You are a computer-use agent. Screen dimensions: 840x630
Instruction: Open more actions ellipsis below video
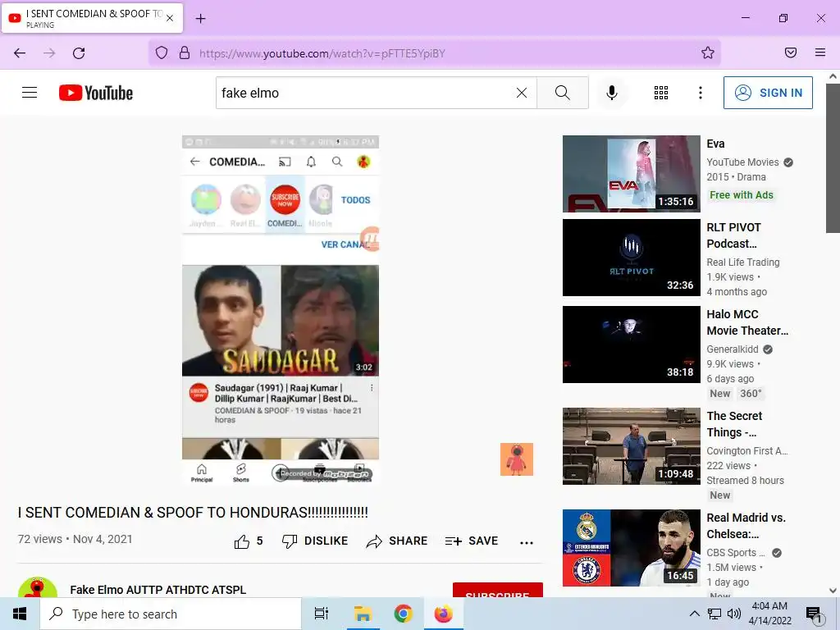coord(527,543)
